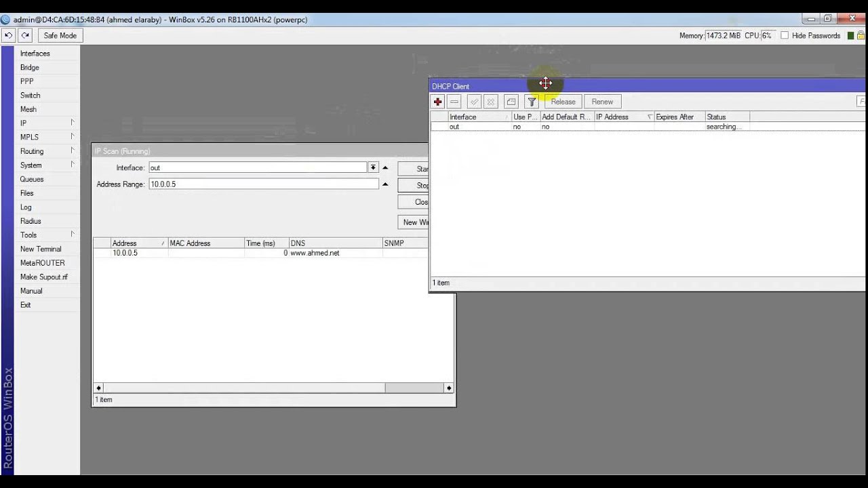
Task: Click the 'www.ahmed.net' DNS entry
Action: [315, 253]
